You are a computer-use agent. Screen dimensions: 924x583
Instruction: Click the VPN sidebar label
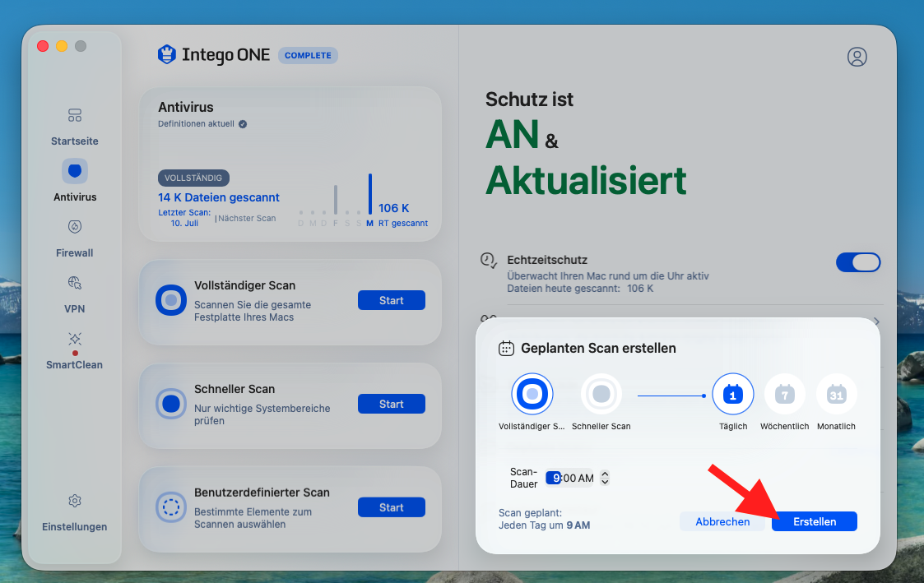pyautogui.click(x=74, y=309)
